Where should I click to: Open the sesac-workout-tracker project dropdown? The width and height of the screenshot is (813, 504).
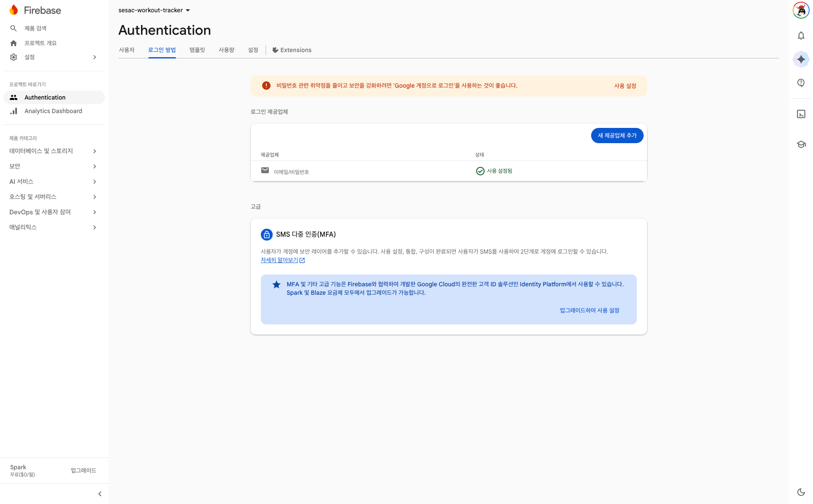[x=155, y=10]
